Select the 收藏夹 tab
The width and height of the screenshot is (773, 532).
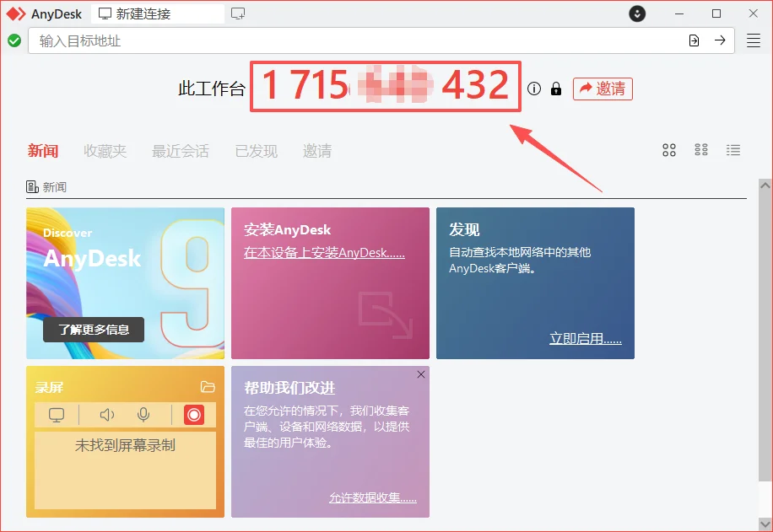pyautogui.click(x=105, y=151)
